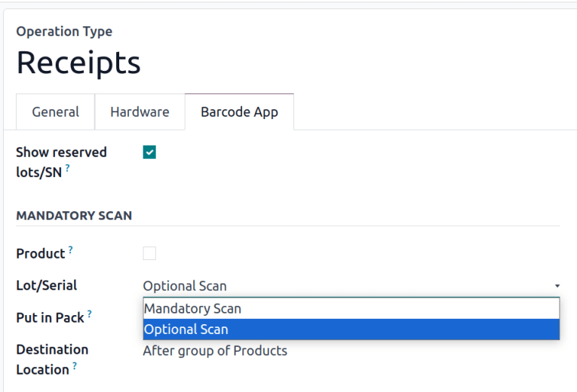The width and height of the screenshot is (577, 392).
Task: Expand the Lot/Serial dropdown arrow
Action: coord(557,286)
